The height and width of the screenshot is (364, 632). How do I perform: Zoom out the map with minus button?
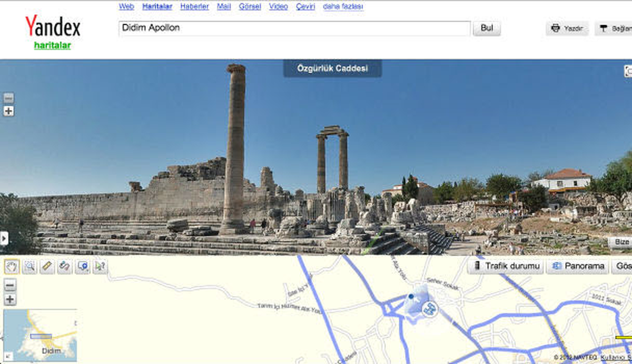point(10,286)
